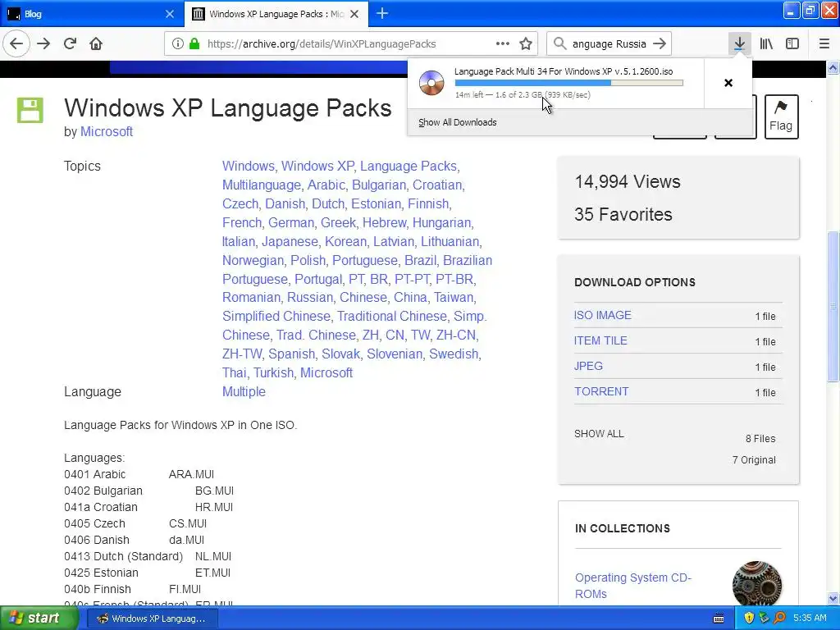Close the Windows XP Language Packs tab

pos(354,14)
